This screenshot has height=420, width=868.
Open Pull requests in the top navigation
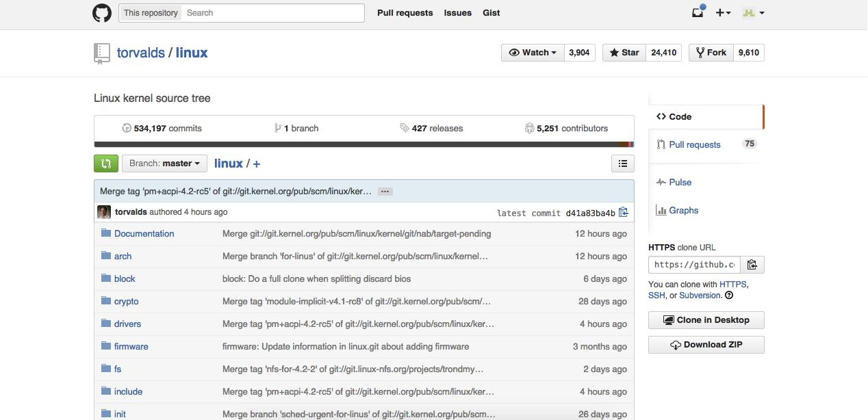[405, 13]
